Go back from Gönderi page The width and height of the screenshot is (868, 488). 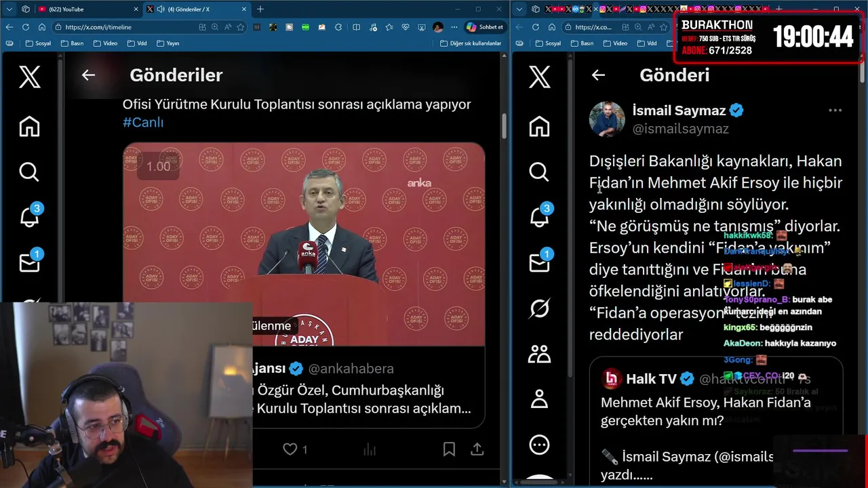598,75
